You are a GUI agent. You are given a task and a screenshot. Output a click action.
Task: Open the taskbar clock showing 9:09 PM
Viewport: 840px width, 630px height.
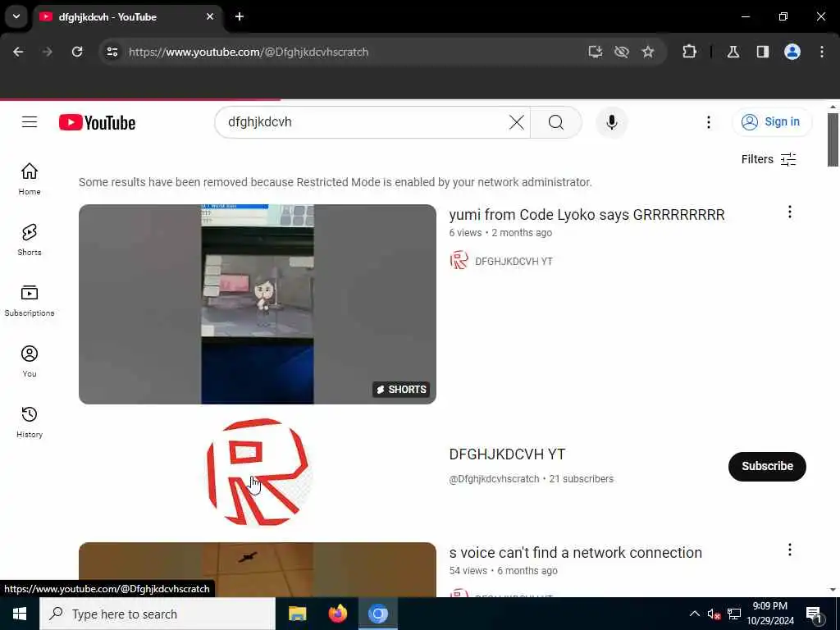(769, 614)
